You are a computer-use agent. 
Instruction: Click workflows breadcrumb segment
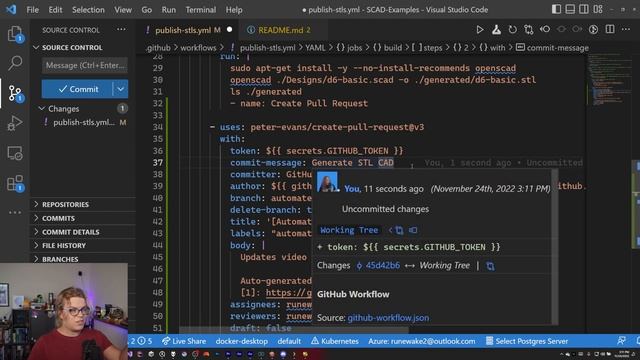pyautogui.click(x=198, y=48)
